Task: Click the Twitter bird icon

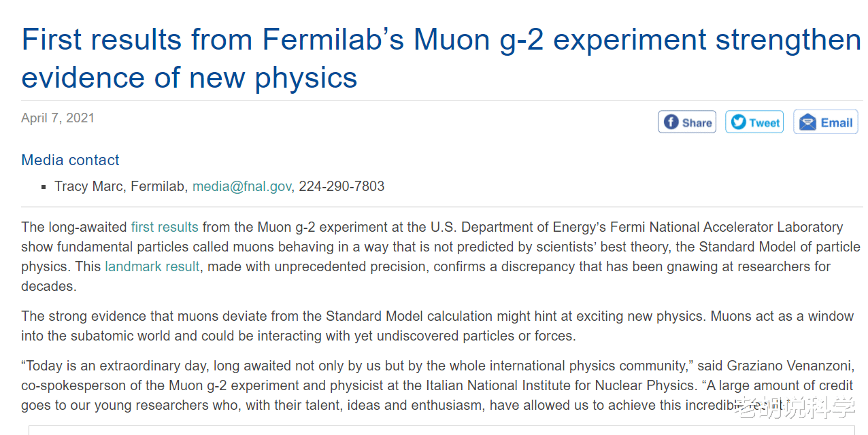Action: (738, 122)
